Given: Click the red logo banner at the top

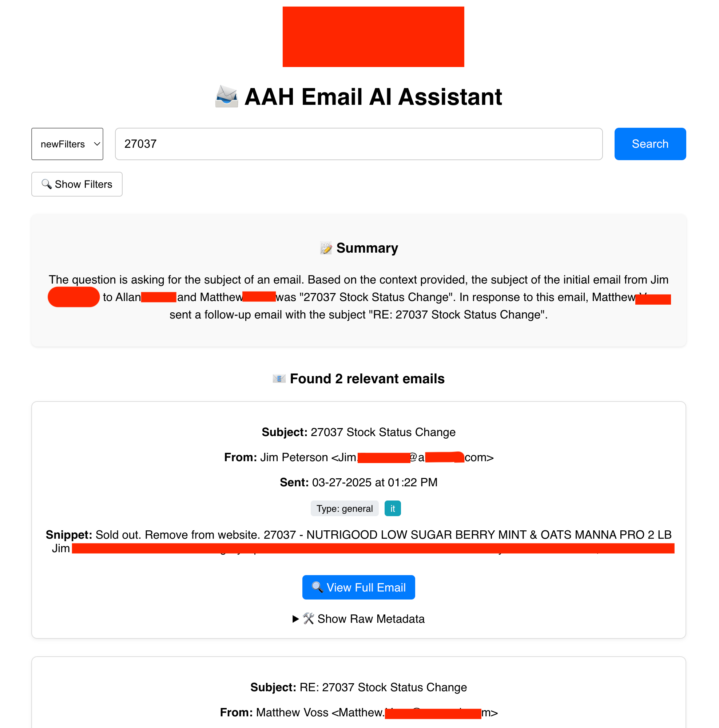Looking at the screenshot, I should (373, 36).
